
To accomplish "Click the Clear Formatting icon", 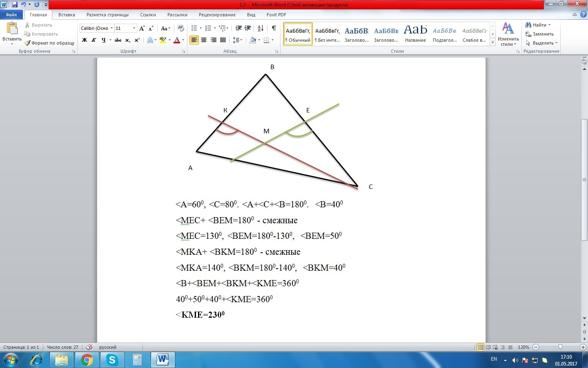I will pyautogui.click(x=181, y=28).
